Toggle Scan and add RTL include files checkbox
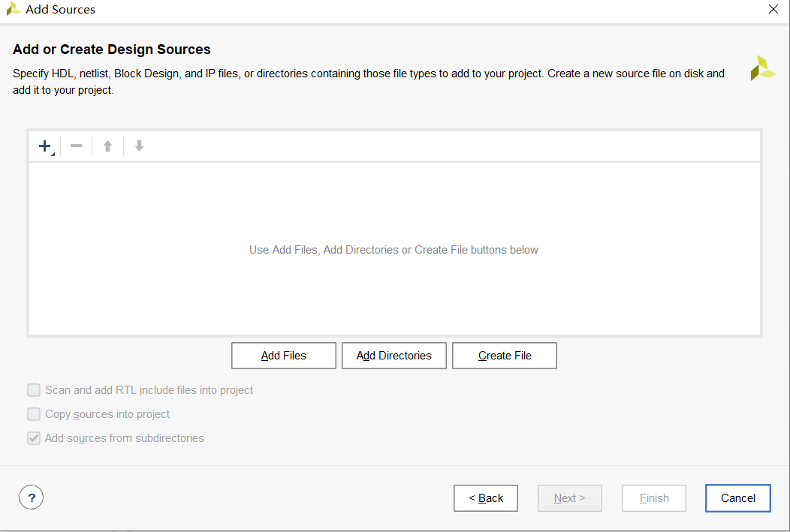790x532 pixels. coord(34,390)
